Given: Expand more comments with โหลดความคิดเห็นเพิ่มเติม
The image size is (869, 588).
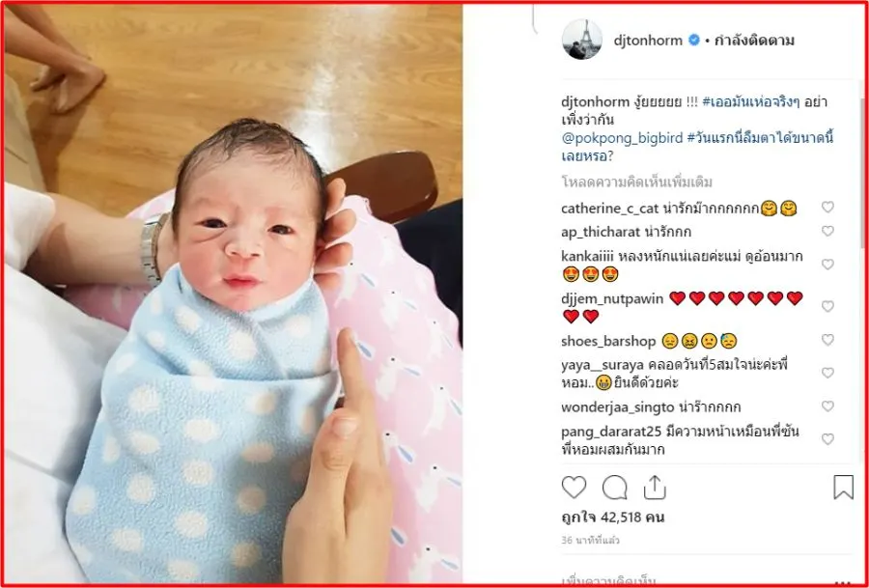Looking at the screenshot, I should pyautogui.click(x=637, y=182).
